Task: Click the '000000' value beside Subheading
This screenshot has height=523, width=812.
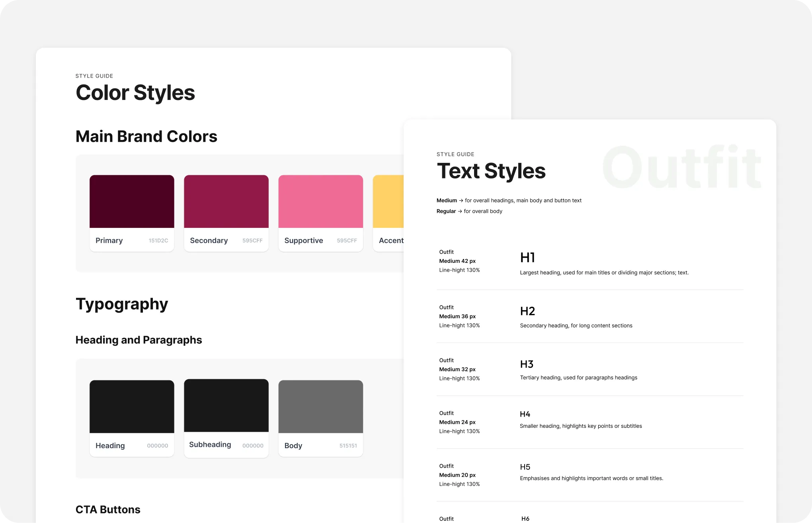Action: coord(253,446)
